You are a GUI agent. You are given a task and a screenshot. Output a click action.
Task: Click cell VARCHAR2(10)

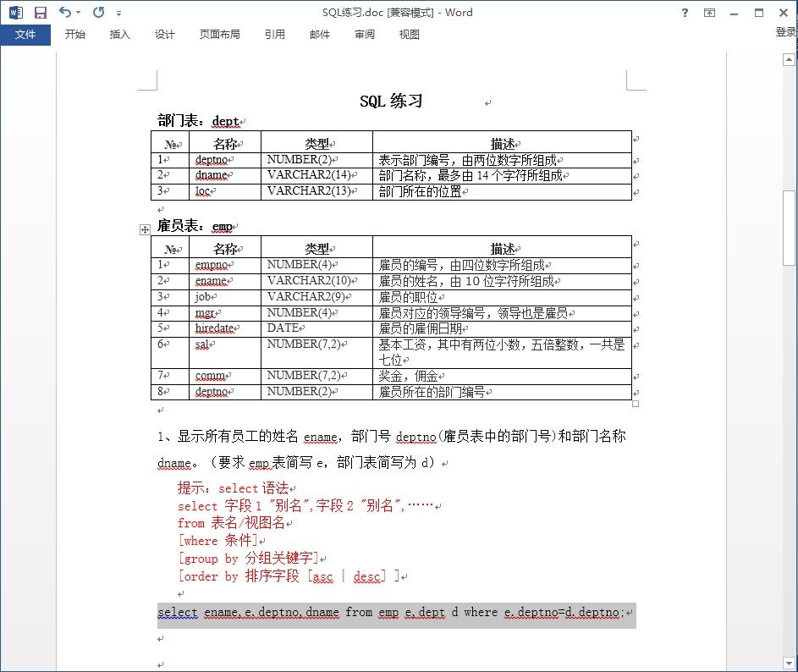(x=316, y=282)
